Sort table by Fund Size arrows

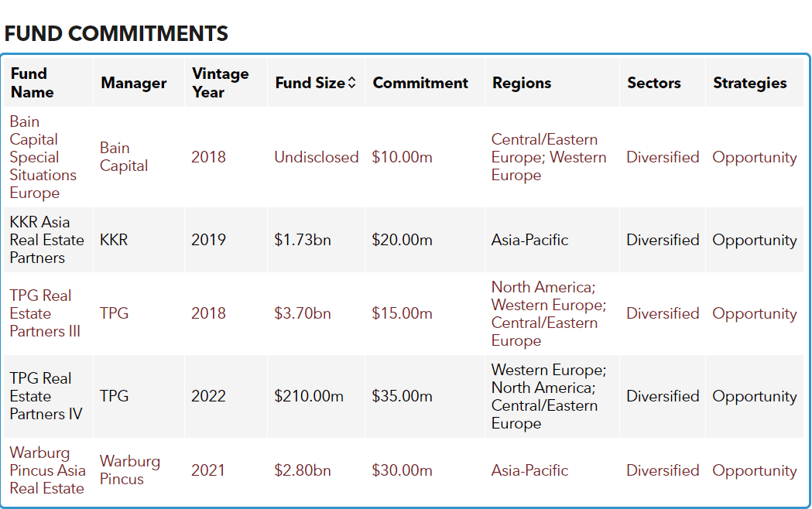(351, 83)
